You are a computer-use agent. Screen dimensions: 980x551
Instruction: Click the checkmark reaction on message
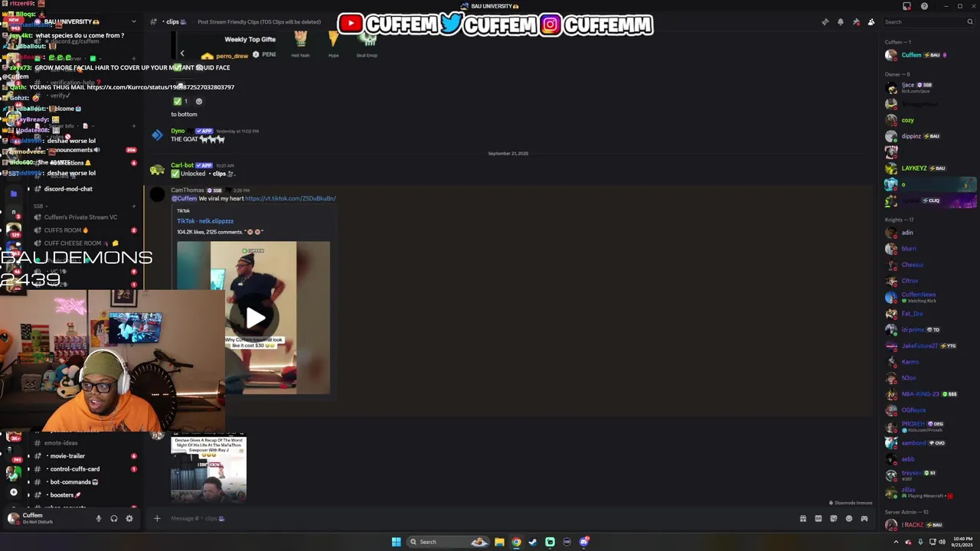(181, 101)
